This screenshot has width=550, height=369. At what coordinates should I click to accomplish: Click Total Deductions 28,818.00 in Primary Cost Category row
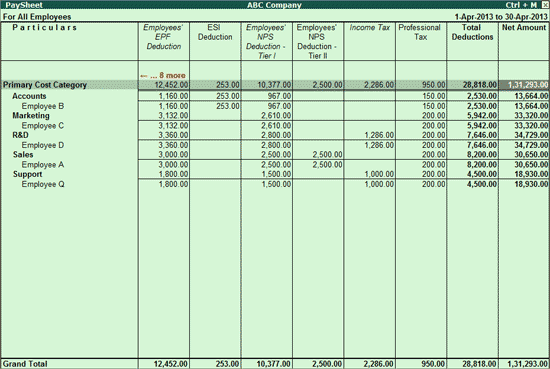pyautogui.click(x=479, y=85)
